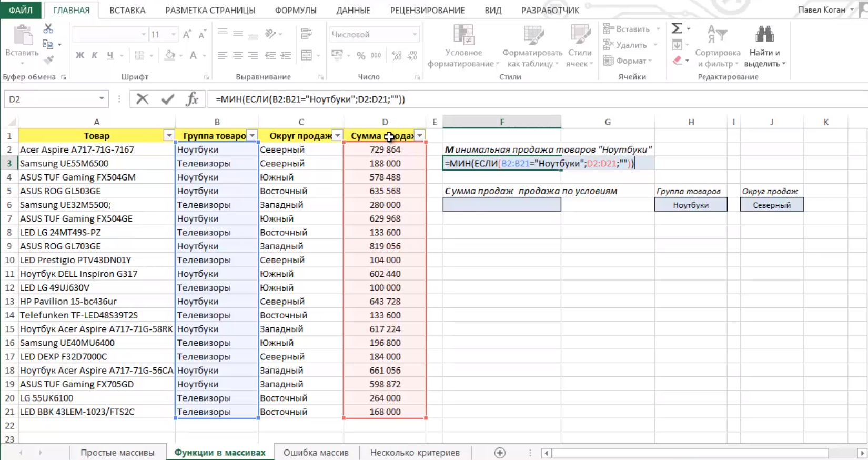Click the Orientation text angle icon

[x=270, y=34]
